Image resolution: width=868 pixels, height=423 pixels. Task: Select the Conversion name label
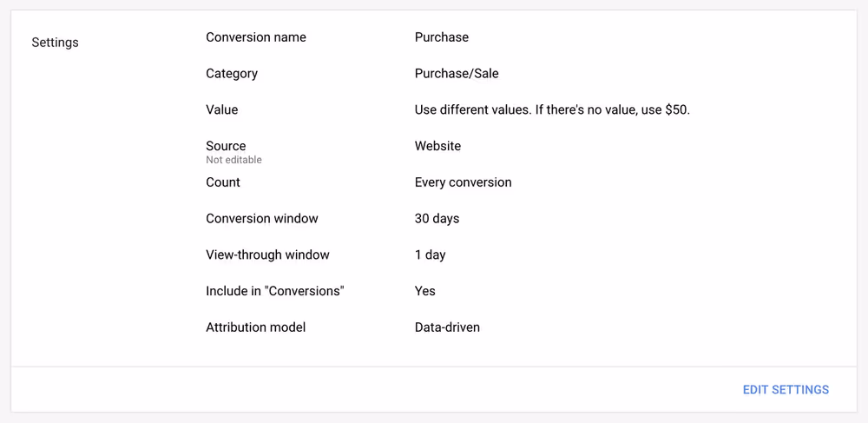[x=256, y=37]
